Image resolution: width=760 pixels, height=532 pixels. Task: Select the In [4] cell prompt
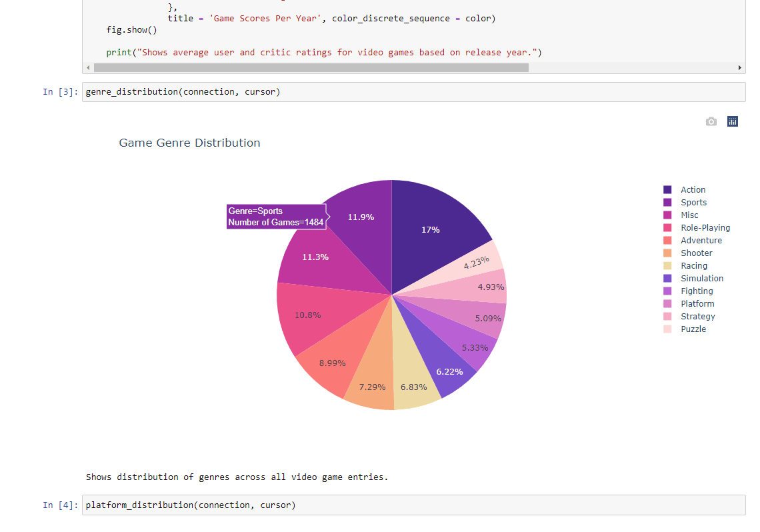(61, 505)
